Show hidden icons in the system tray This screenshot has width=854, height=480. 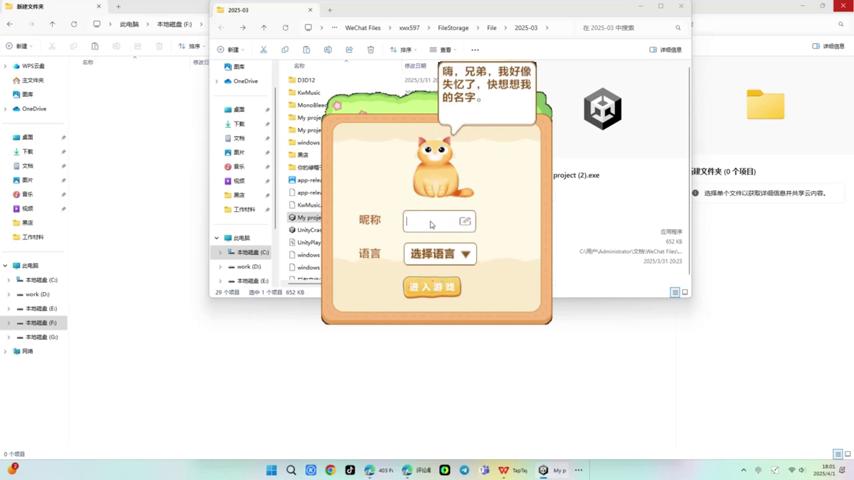(x=743, y=470)
